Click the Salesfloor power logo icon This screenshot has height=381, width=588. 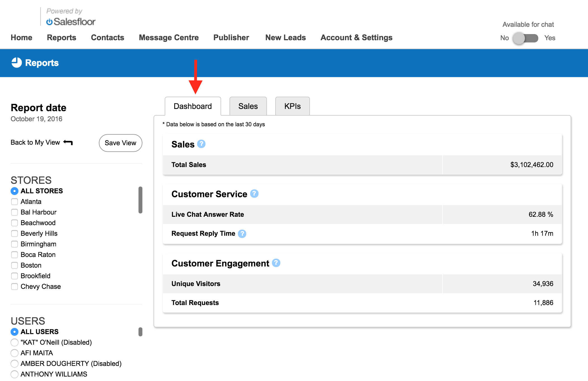click(x=49, y=22)
